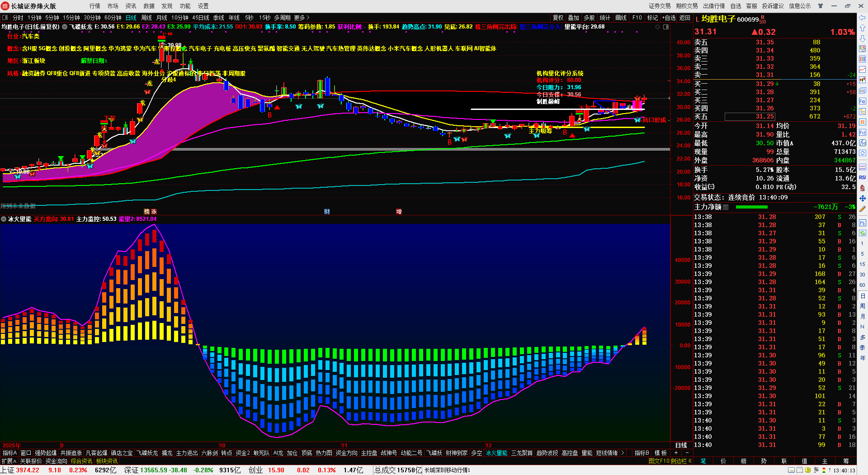Open the 资讯 menu
Image resolution: width=868 pixels, height=475 pixels.
[131, 6]
